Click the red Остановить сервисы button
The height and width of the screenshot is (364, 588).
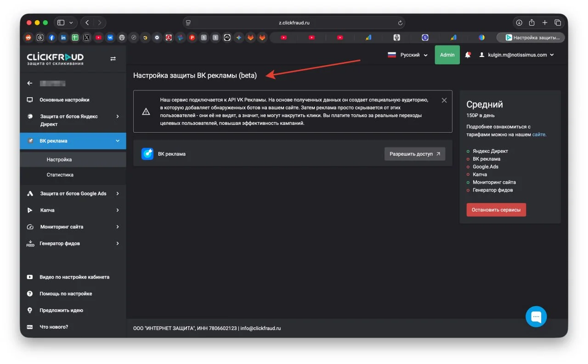point(496,210)
